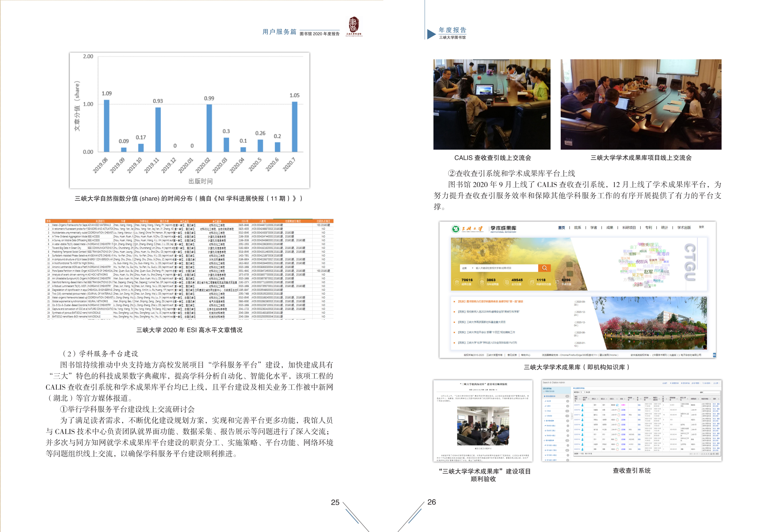Image resolution: width=766 pixels, height=532 pixels.
Task: Select the 统计 nav item
Action: 664,228
